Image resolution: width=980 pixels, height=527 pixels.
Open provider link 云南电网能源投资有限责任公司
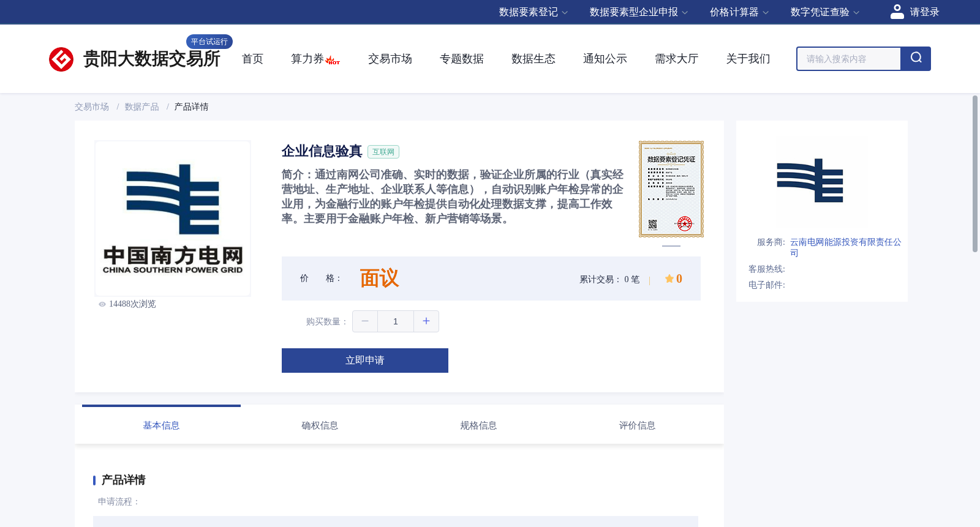tap(846, 247)
